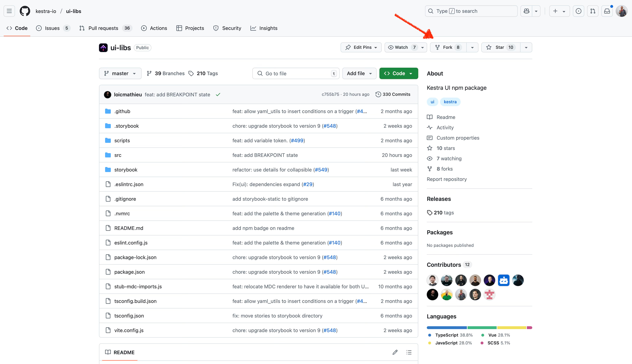The width and height of the screenshot is (632, 364).
Task: Star the ui-libs repository
Action: [x=501, y=47]
